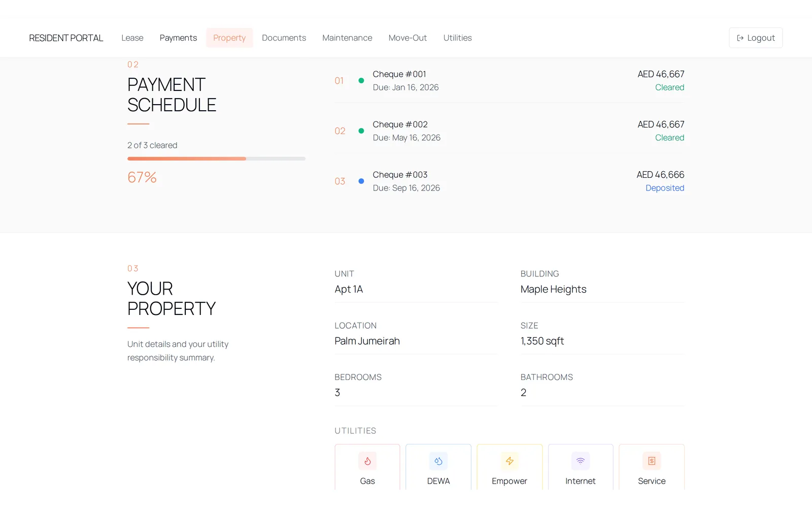
Task: Click the Service utility card label
Action: (652, 481)
